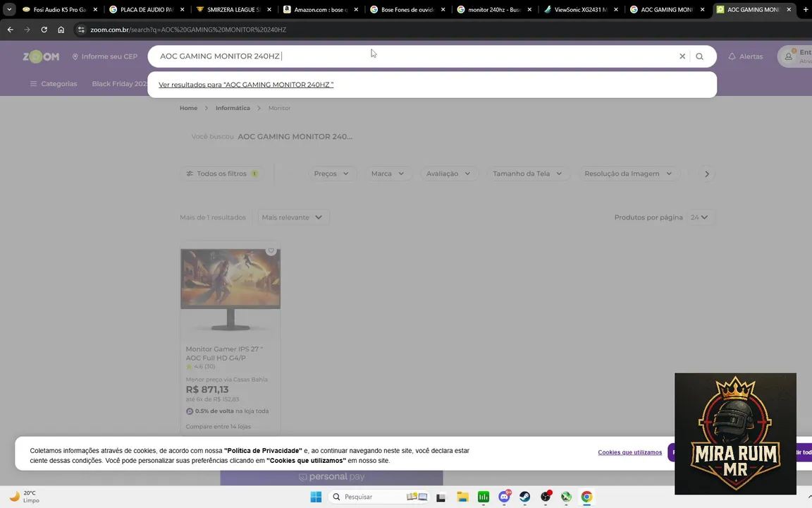The image size is (812, 508).
Task: Click the zoom.com.br address bar URL
Action: coord(188,30)
